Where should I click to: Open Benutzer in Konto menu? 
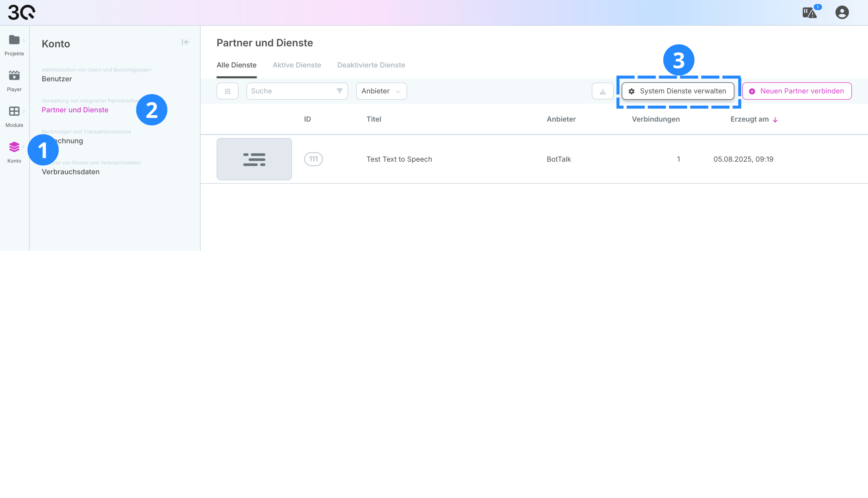coord(57,79)
